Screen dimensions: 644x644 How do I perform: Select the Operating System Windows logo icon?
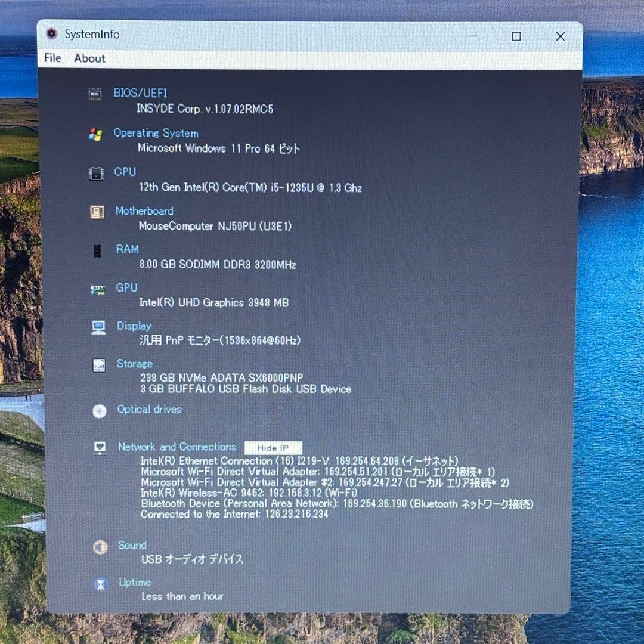tap(97, 134)
